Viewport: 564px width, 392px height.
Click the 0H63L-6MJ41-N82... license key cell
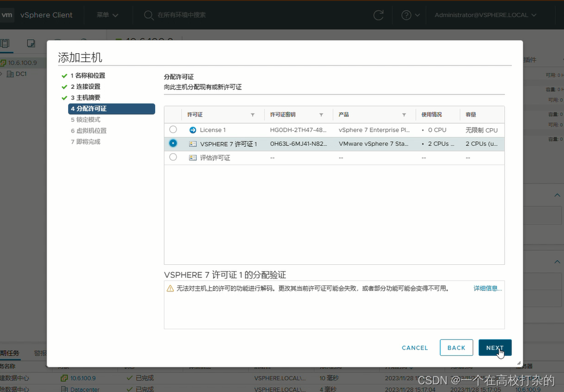click(298, 144)
